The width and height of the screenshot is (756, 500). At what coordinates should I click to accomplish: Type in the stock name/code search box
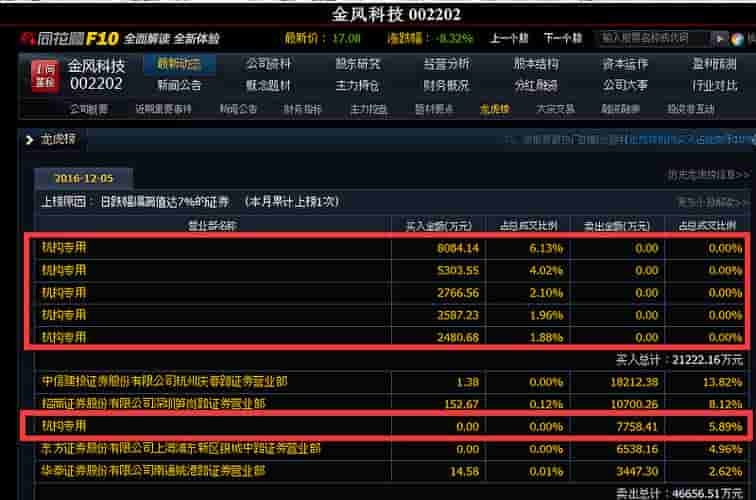(654, 39)
